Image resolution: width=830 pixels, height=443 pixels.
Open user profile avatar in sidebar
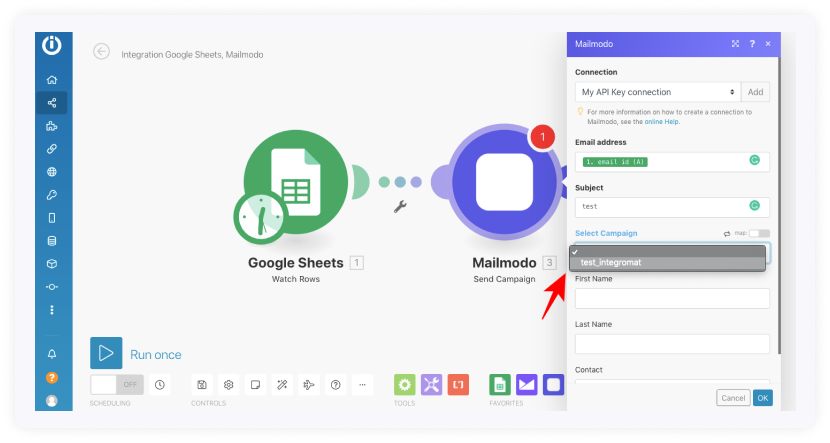(51, 401)
